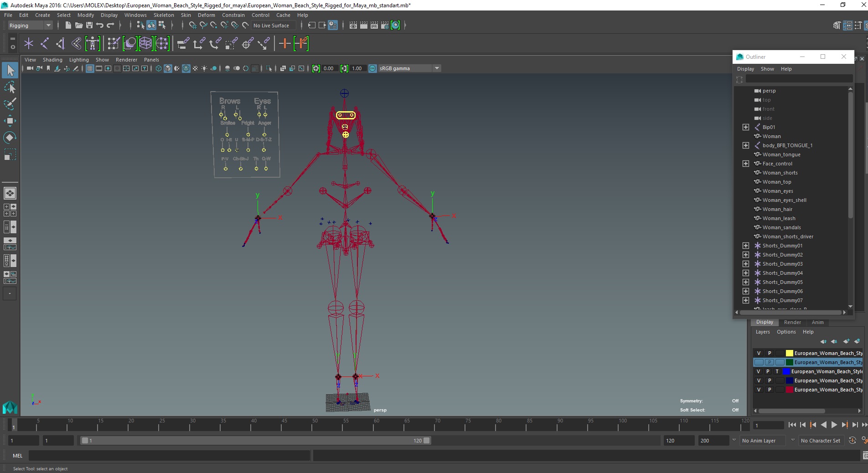Switch to the Render layer tab
Image resolution: width=868 pixels, height=473 pixels.
click(792, 322)
